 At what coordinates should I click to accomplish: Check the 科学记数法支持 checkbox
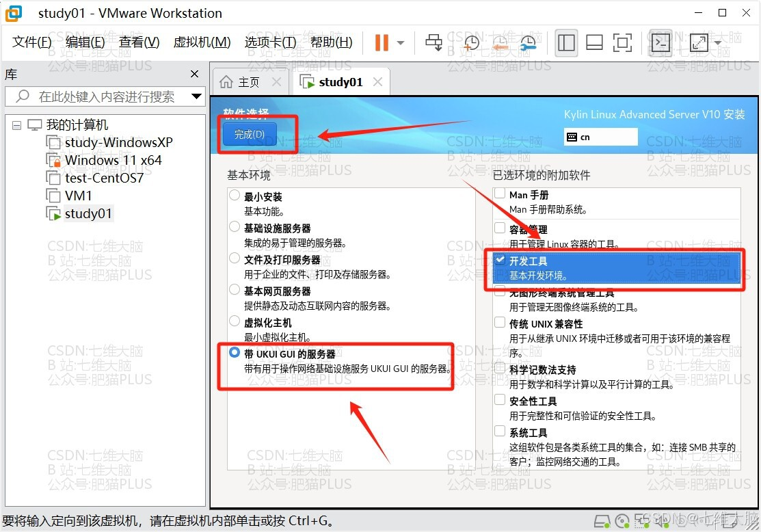[500, 368]
